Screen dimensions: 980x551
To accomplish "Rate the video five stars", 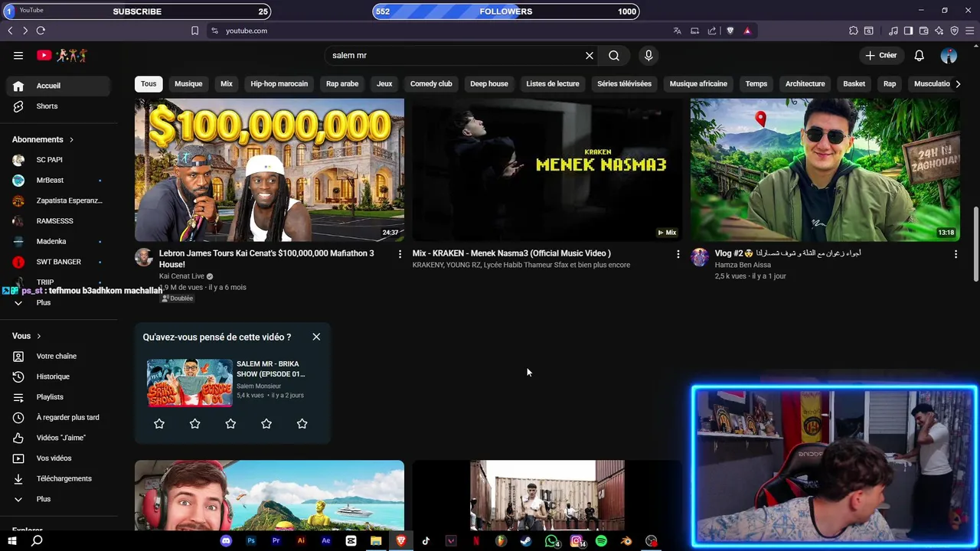I will tap(302, 423).
